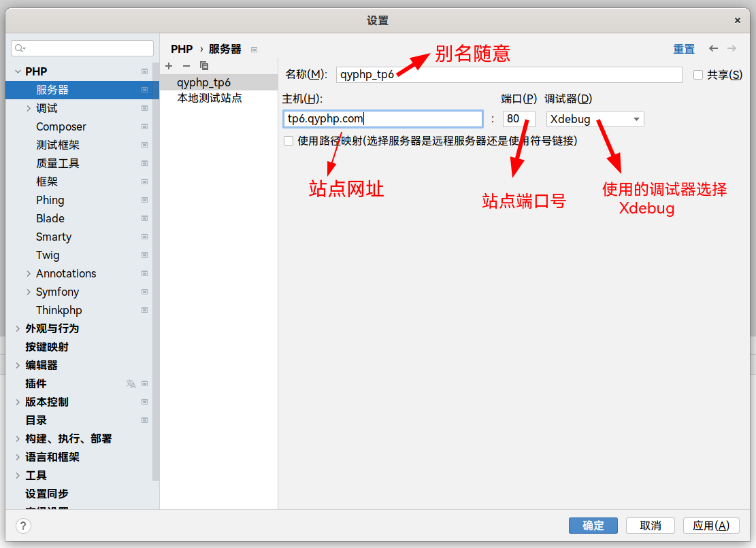Expand the 调试 tree node
Screen dimensions: 756x548
(x=29, y=108)
